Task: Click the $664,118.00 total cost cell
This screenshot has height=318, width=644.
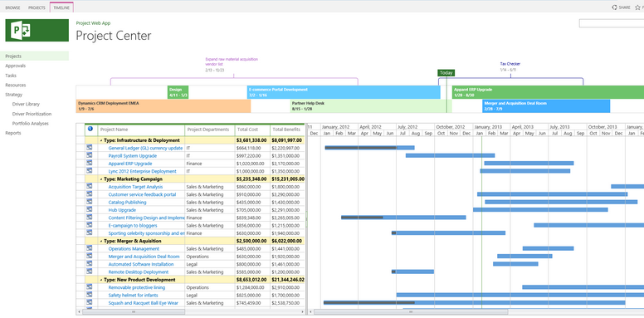Action: coord(252,148)
